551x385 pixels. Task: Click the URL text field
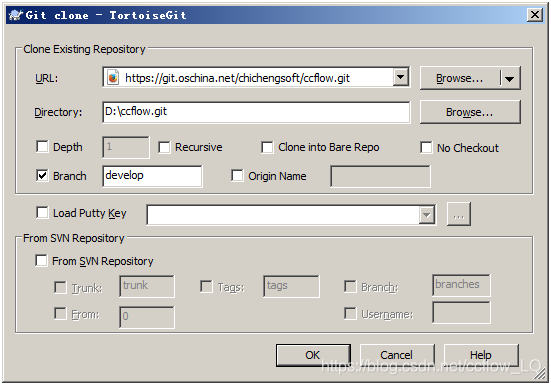tap(256, 77)
